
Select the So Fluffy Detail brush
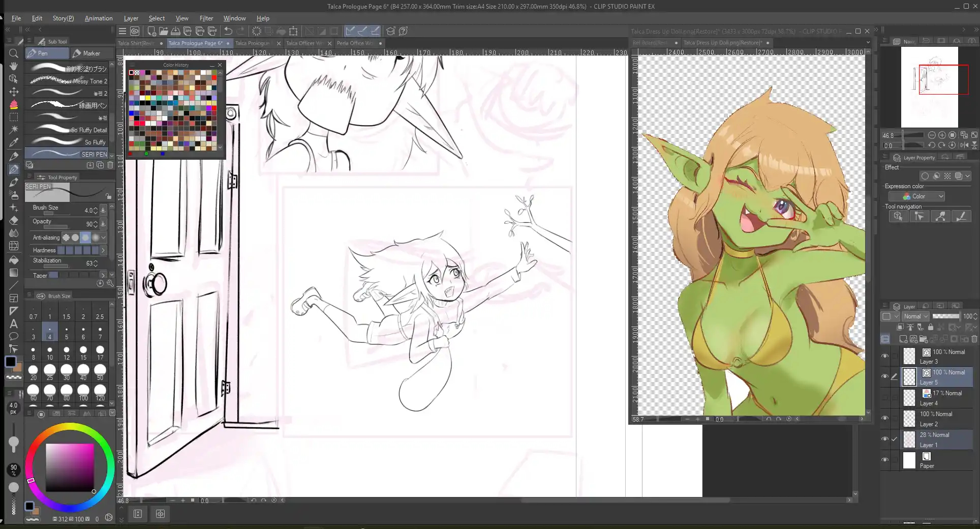[68, 130]
